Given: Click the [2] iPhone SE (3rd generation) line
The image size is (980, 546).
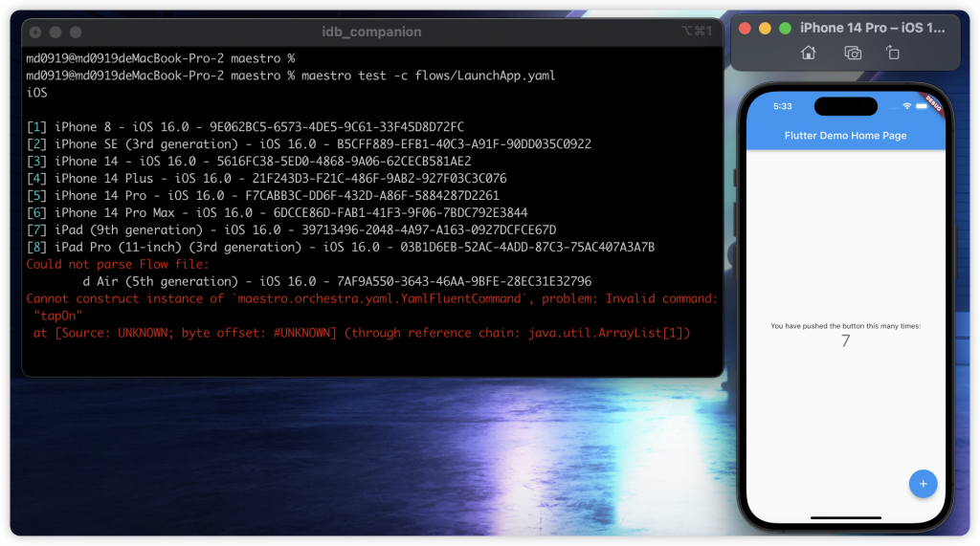Looking at the screenshot, I should click(309, 144).
